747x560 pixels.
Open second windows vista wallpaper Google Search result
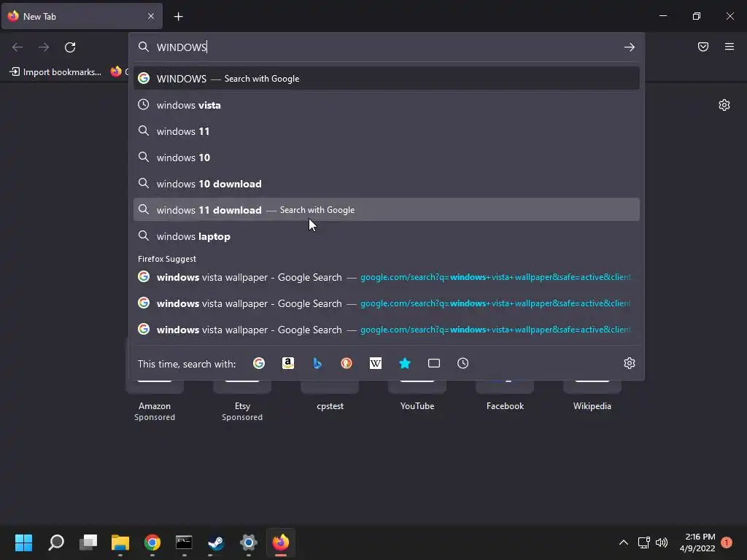click(387, 303)
